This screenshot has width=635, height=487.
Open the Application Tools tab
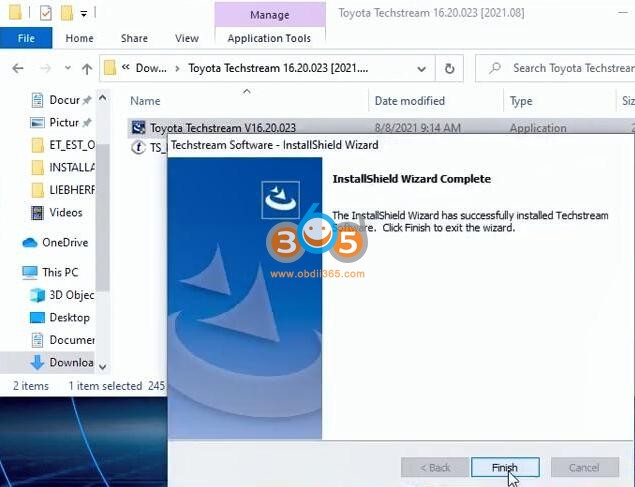point(269,38)
